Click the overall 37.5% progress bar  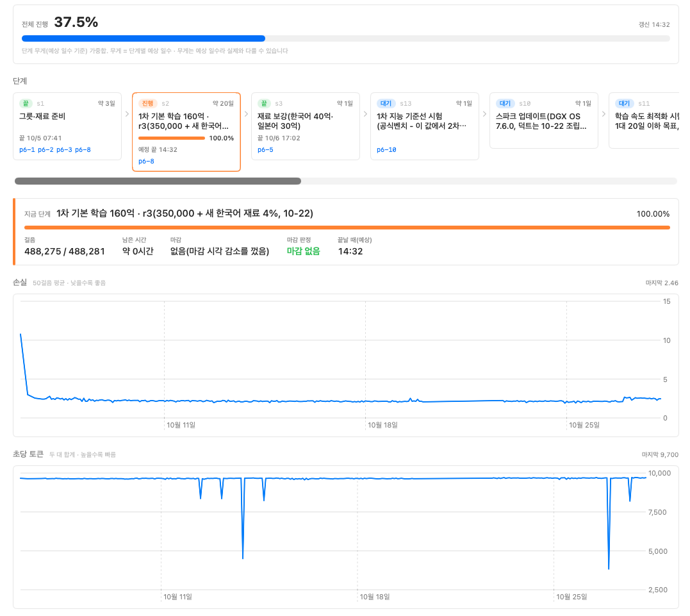click(346, 38)
